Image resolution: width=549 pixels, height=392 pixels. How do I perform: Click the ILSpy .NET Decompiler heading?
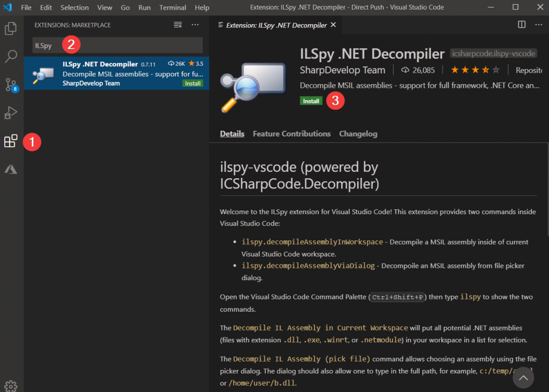[x=372, y=54]
